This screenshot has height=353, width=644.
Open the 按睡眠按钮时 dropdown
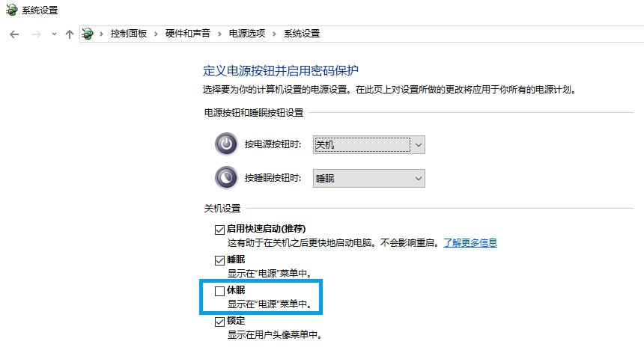pyautogui.click(x=369, y=178)
